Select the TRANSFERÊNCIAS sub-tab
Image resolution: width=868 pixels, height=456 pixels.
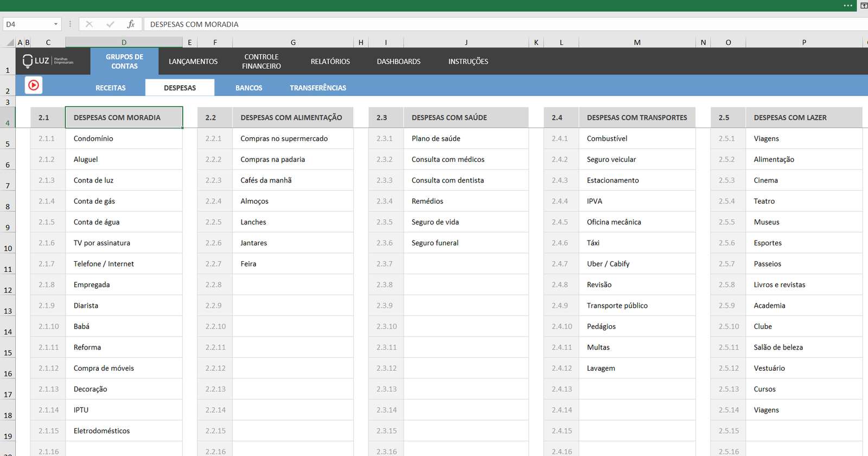pyautogui.click(x=318, y=87)
